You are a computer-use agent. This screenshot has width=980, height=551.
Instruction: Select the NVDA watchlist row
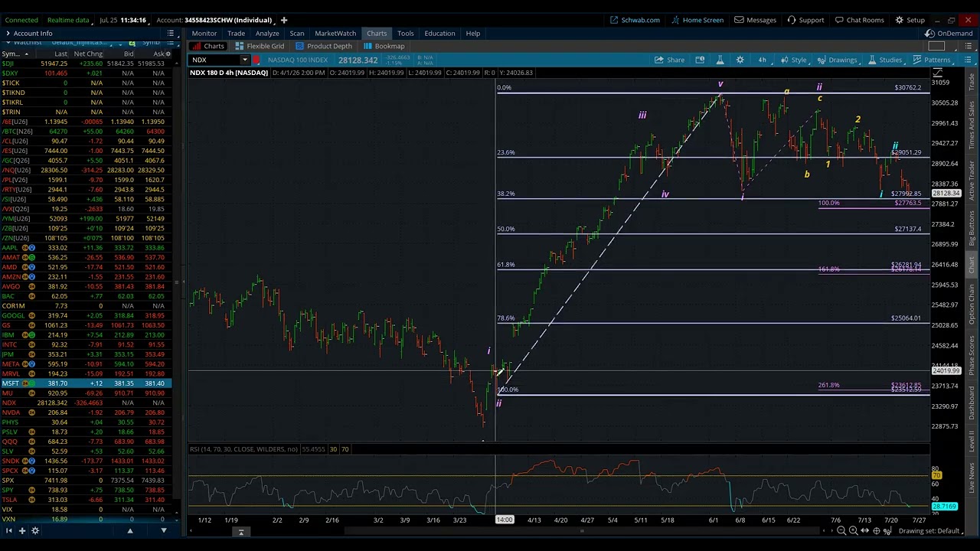[x=86, y=412]
